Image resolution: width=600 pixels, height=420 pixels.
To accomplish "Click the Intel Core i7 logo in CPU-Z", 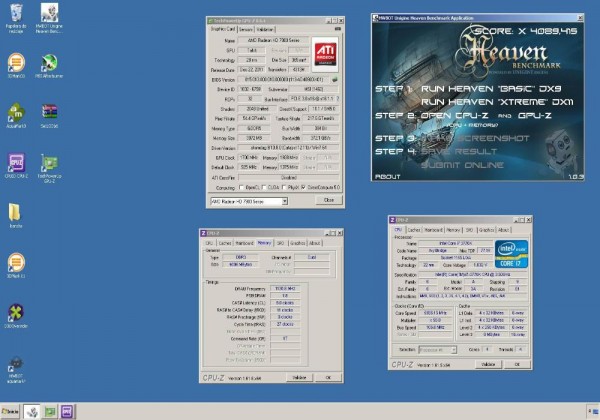I will [x=512, y=254].
